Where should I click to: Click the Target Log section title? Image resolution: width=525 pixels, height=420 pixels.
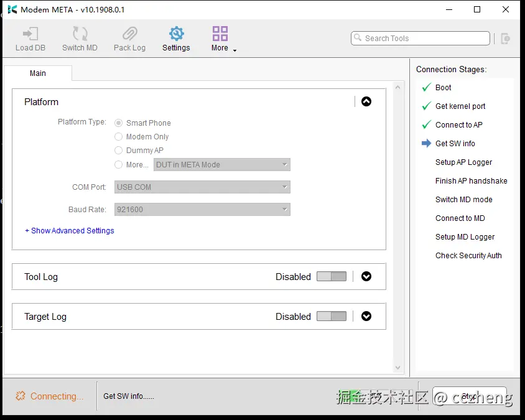(45, 317)
